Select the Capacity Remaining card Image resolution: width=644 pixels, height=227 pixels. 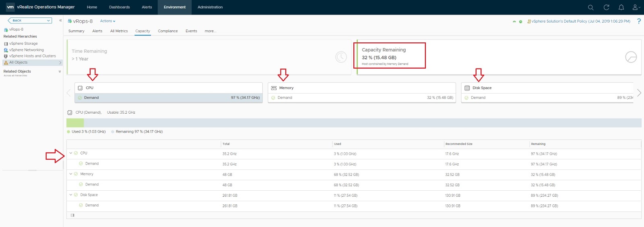point(499,57)
